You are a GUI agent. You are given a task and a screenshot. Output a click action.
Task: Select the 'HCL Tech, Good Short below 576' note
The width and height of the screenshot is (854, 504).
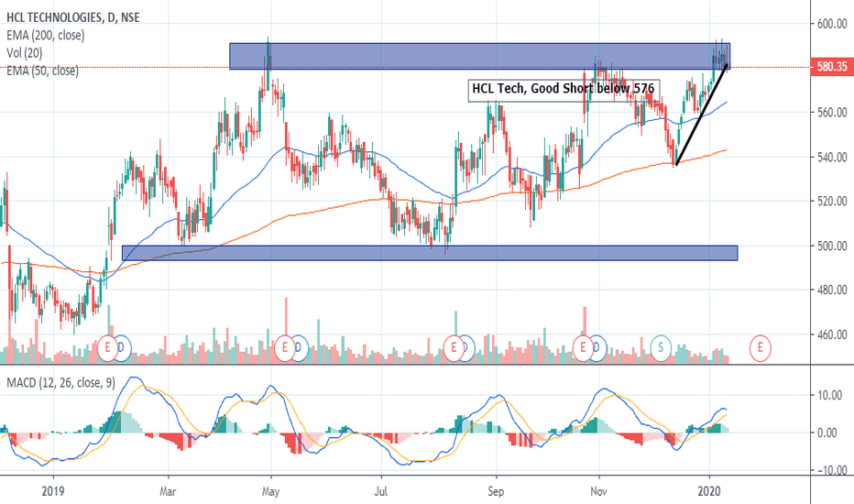click(564, 90)
